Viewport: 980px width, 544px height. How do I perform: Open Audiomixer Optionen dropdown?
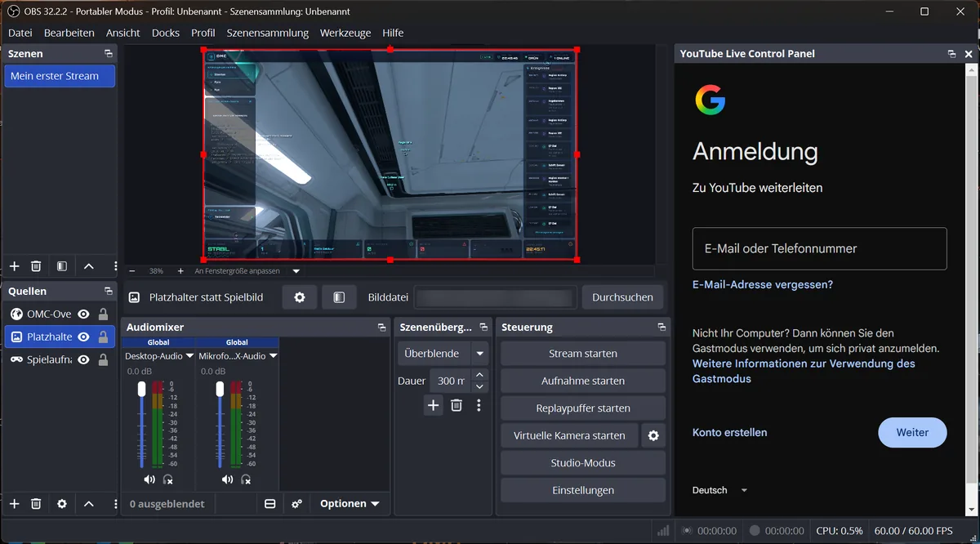click(x=350, y=504)
